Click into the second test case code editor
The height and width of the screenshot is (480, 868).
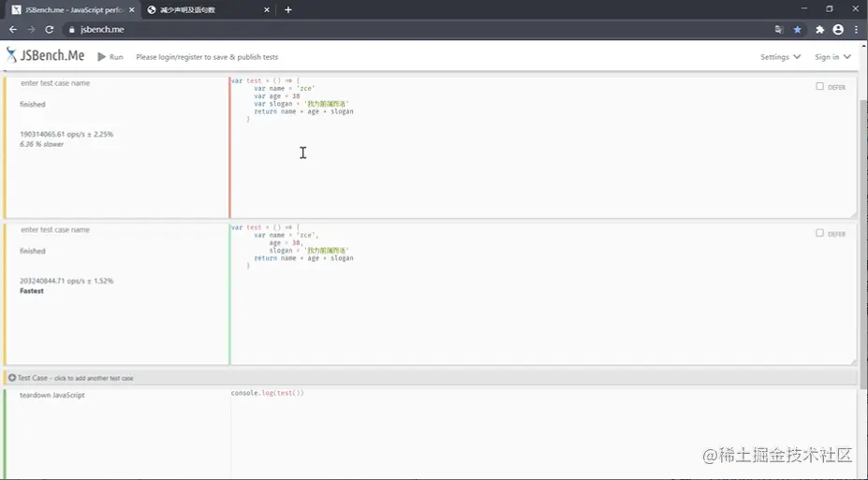(542, 294)
